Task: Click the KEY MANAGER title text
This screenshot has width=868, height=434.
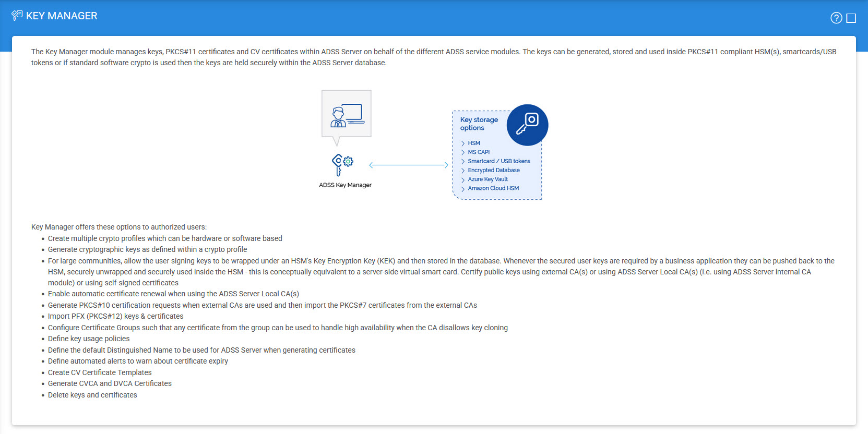Action: pyautogui.click(x=62, y=16)
